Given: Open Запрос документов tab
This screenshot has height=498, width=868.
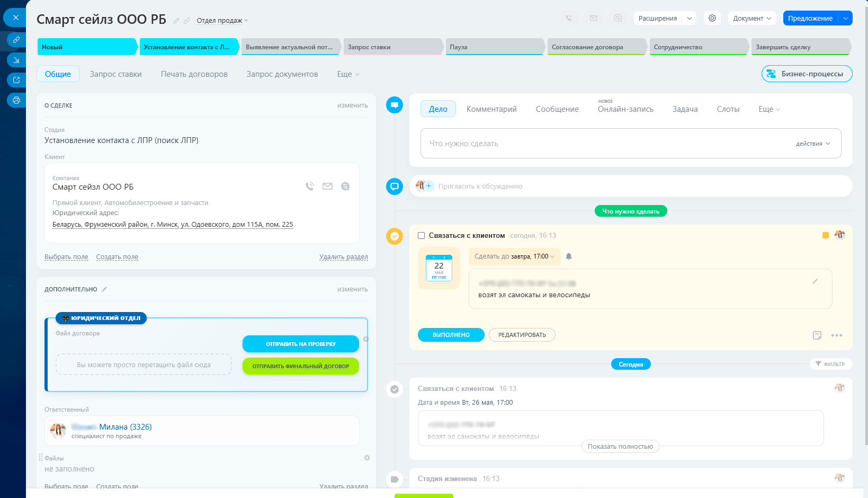Looking at the screenshot, I should pyautogui.click(x=282, y=74).
